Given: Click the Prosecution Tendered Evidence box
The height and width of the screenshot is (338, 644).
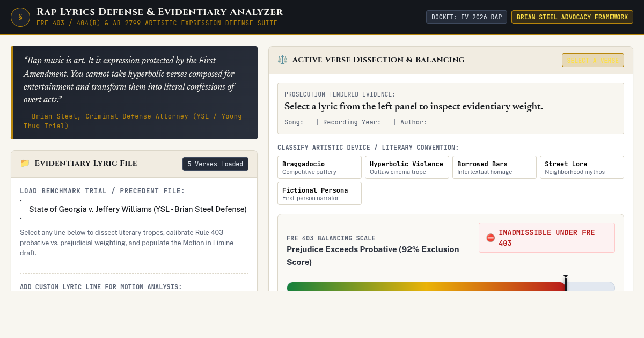Looking at the screenshot, I should [x=451, y=108].
